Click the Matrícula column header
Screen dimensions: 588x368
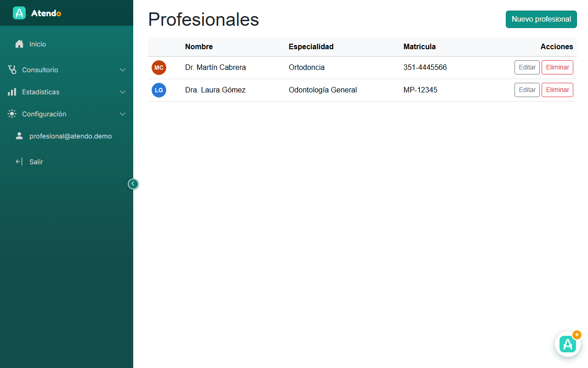(x=419, y=46)
